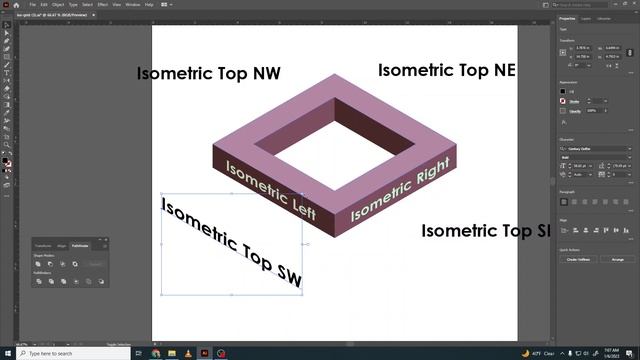Open the rotate angle dropdown

point(589,65)
